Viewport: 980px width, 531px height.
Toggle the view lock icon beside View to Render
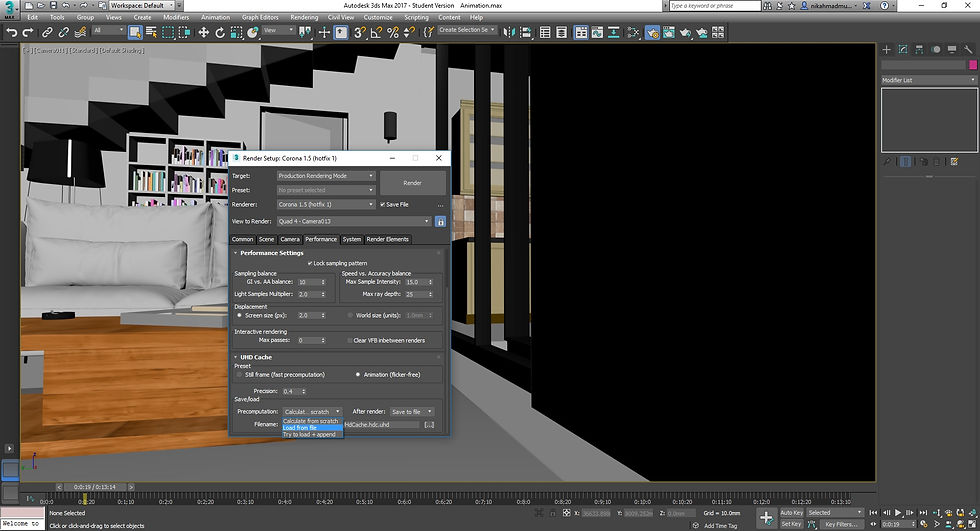point(441,221)
